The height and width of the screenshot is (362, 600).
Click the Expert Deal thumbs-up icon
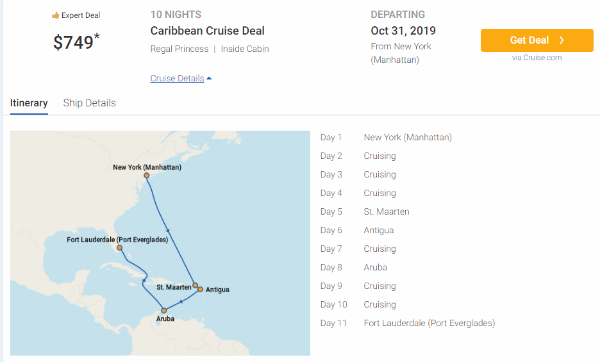pos(55,16)
